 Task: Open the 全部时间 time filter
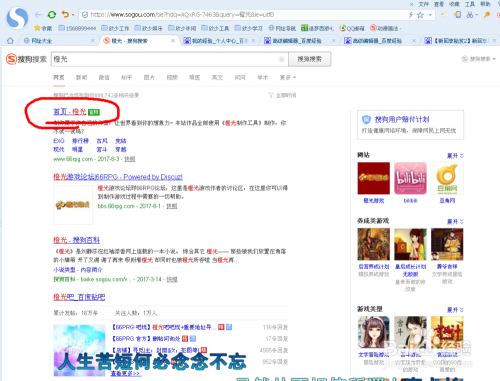(x=282, y=95)
